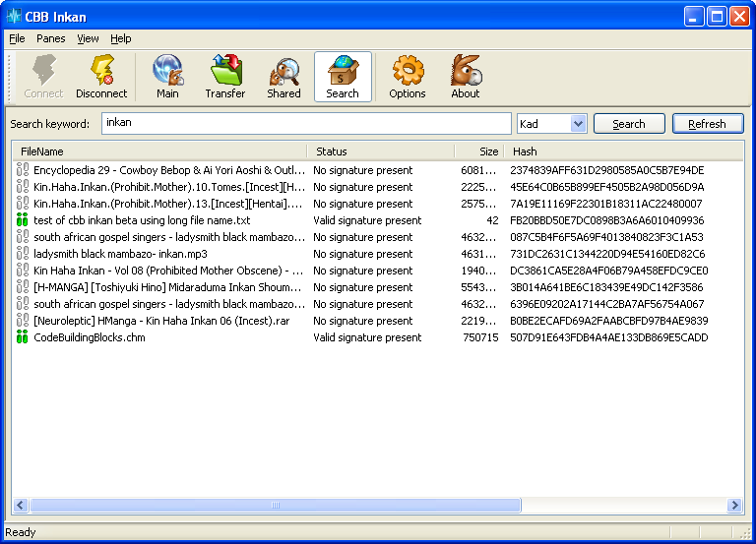This screenshot has height=544, width=756.
Task: Select 'test of cbb inkan beta using long file name.txt'
Action: 142,220
